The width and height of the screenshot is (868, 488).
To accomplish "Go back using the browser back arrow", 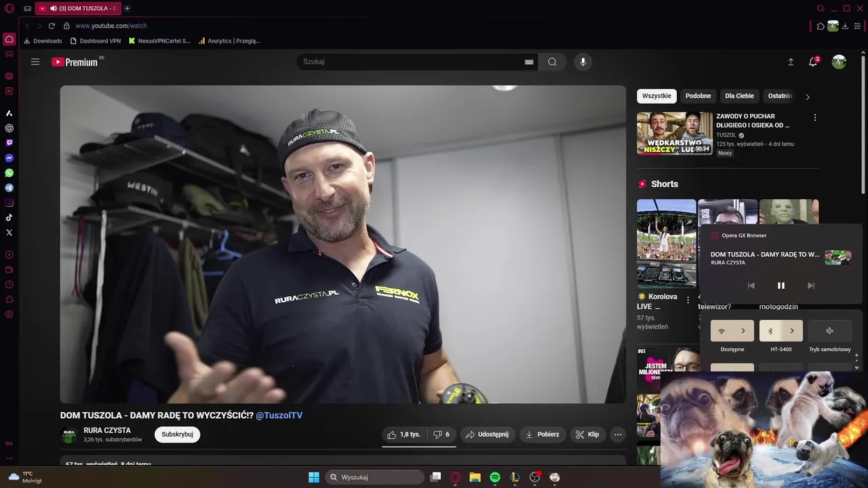I will [x=28, y=26].
